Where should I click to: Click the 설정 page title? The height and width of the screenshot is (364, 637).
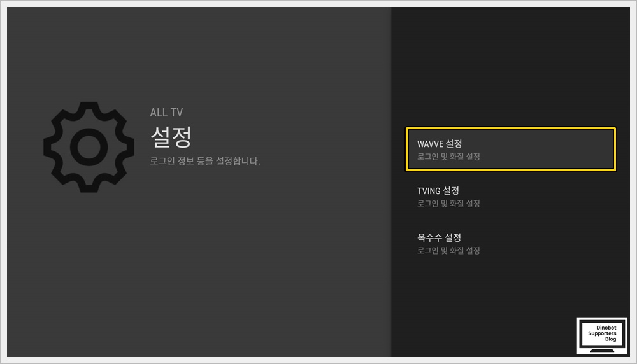pos(171,137)
